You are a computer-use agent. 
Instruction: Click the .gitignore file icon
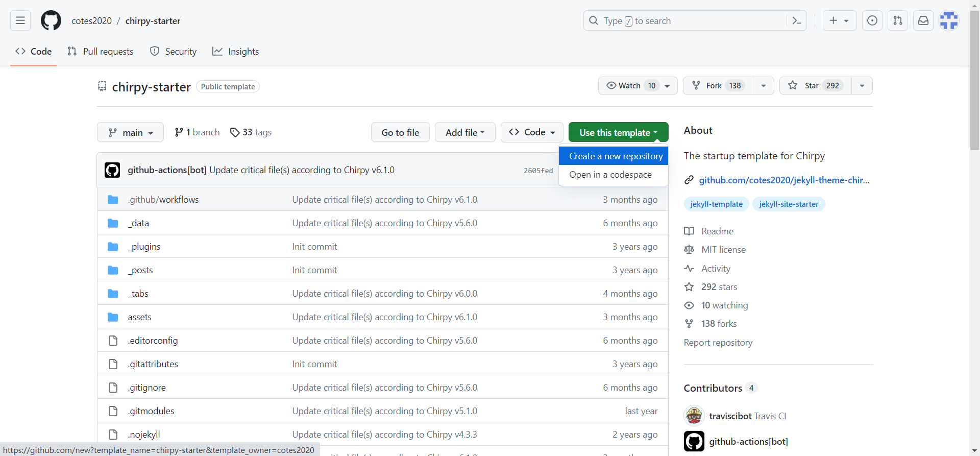tap(113, 388)
